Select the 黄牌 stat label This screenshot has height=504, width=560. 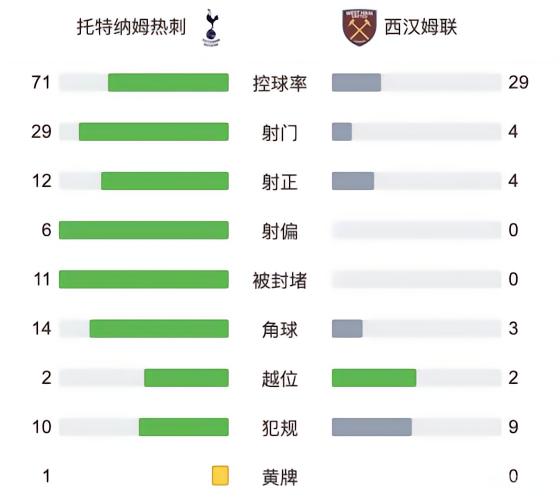(280, 477)
